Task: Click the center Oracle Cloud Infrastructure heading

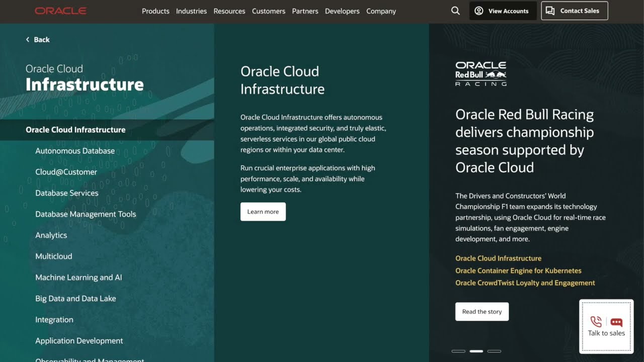Action: coord(282,80)
